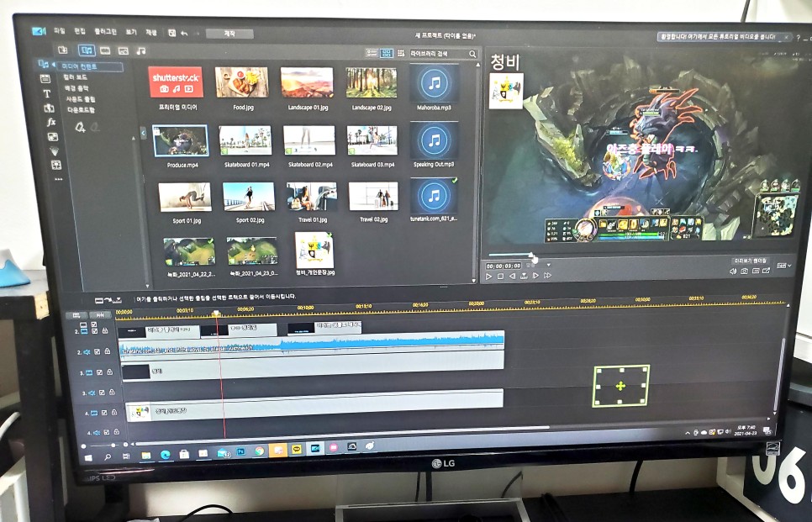
Task: Open KakaoTalk from the Windows taskbar
Action: [x=296, y=450]
